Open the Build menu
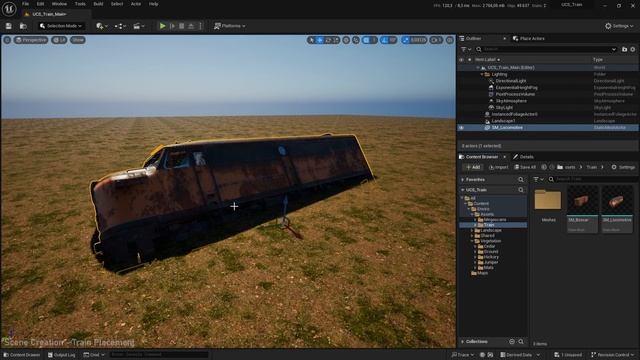Viewport: 640px width, 360px height. click(98, 4)
